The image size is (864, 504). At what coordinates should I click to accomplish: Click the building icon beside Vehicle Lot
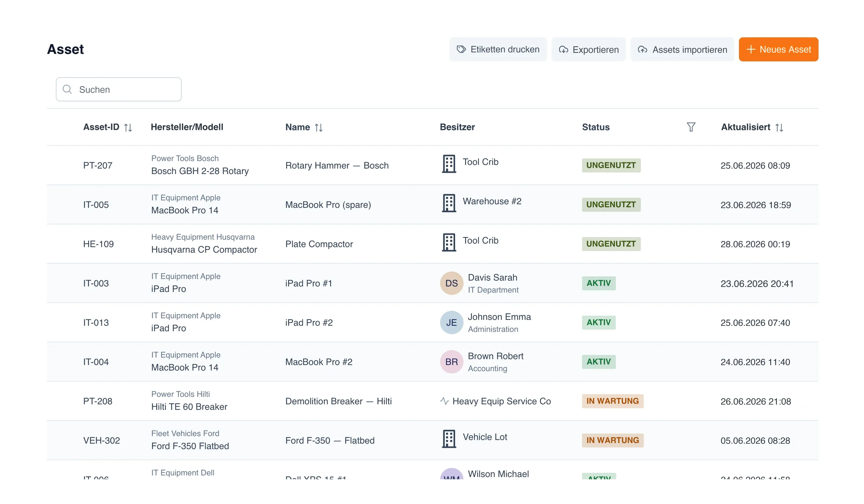click(449, 439)
